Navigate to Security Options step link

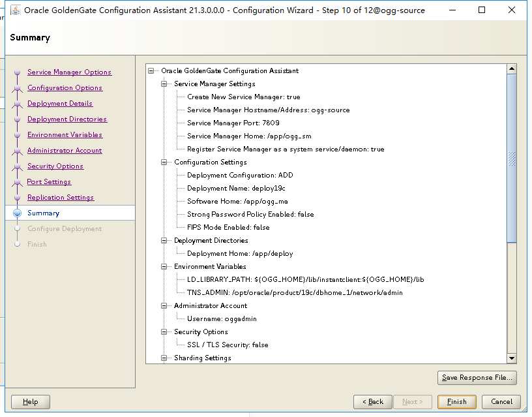pos(55,166)
